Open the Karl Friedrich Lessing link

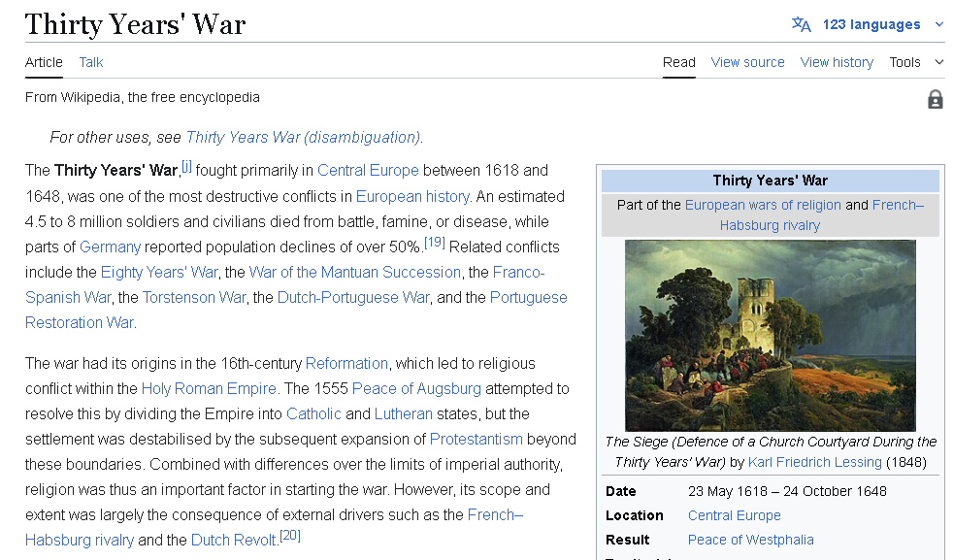coord(814,462)
